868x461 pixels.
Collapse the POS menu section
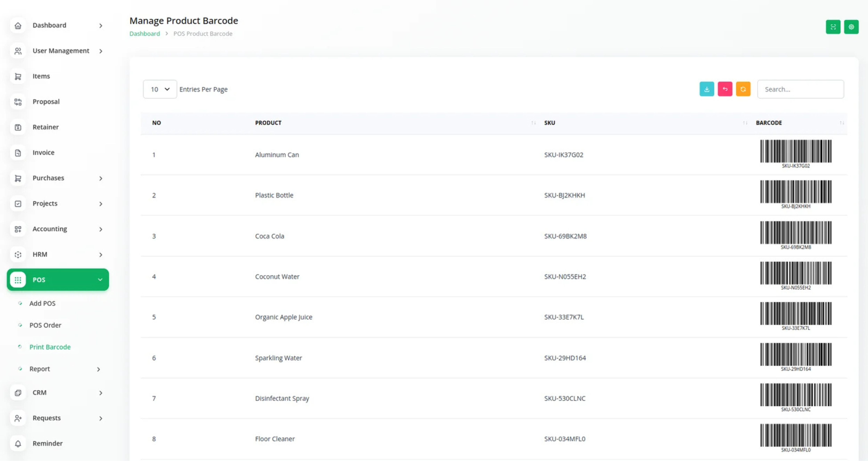[100, 280]
